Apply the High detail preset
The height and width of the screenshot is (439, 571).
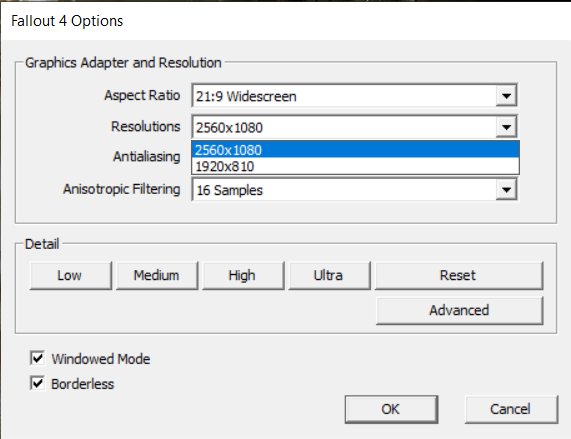[x=243, y=276]
